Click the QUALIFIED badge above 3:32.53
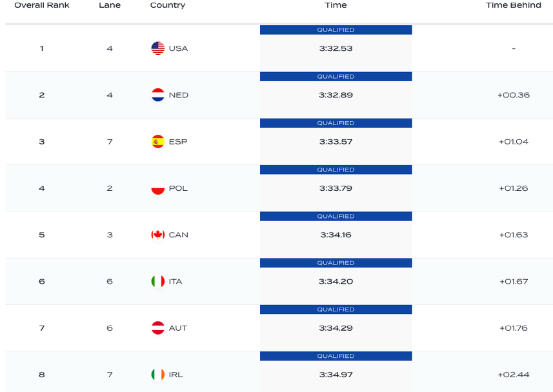 pos(336,30)
